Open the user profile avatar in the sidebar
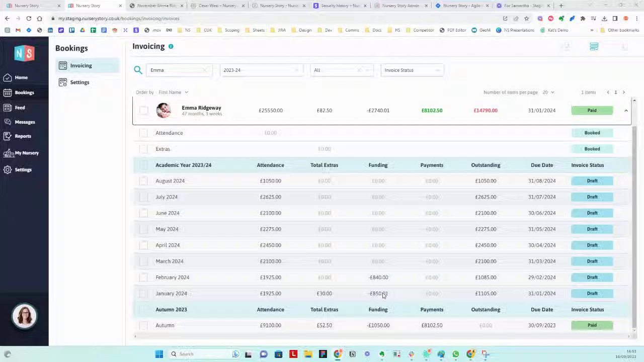Screen dimensions: 644x362 (24, 316)
